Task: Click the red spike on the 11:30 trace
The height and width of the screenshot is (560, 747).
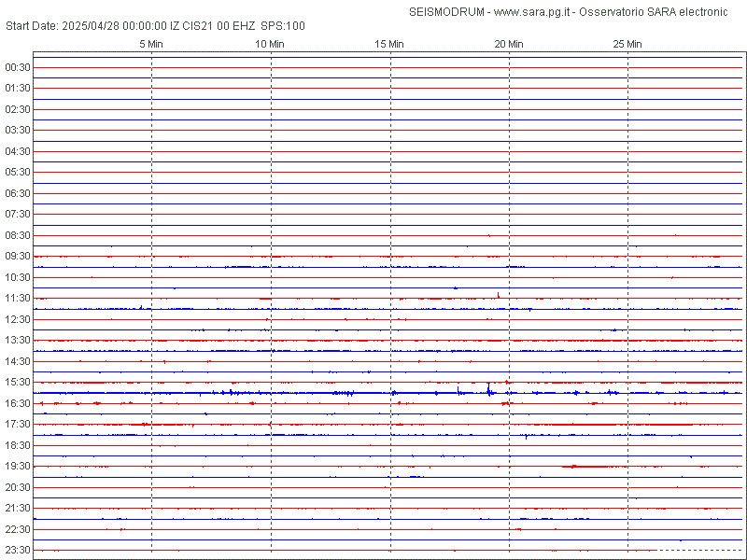Action: point(499,295)
